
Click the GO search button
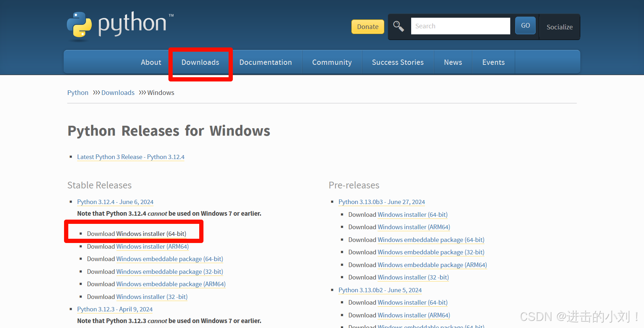pos(525,26)
